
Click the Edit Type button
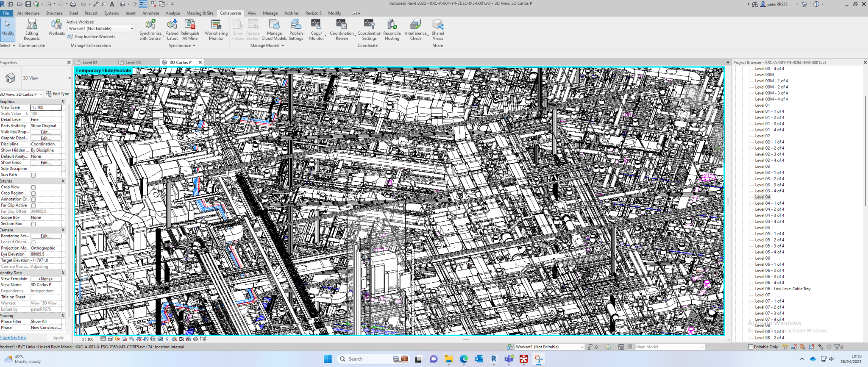(x=58, y=94)
